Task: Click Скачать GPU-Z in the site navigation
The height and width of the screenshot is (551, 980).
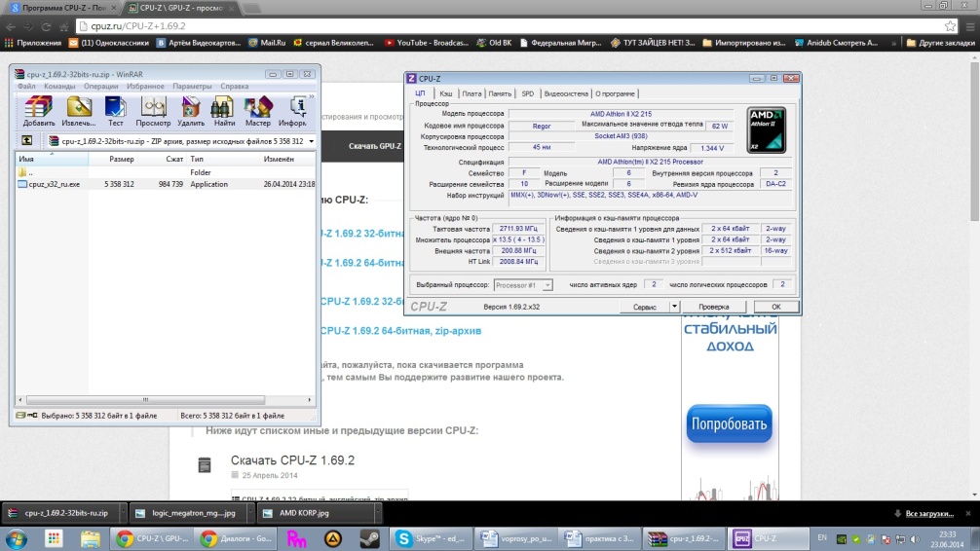Action: point(375,146)
